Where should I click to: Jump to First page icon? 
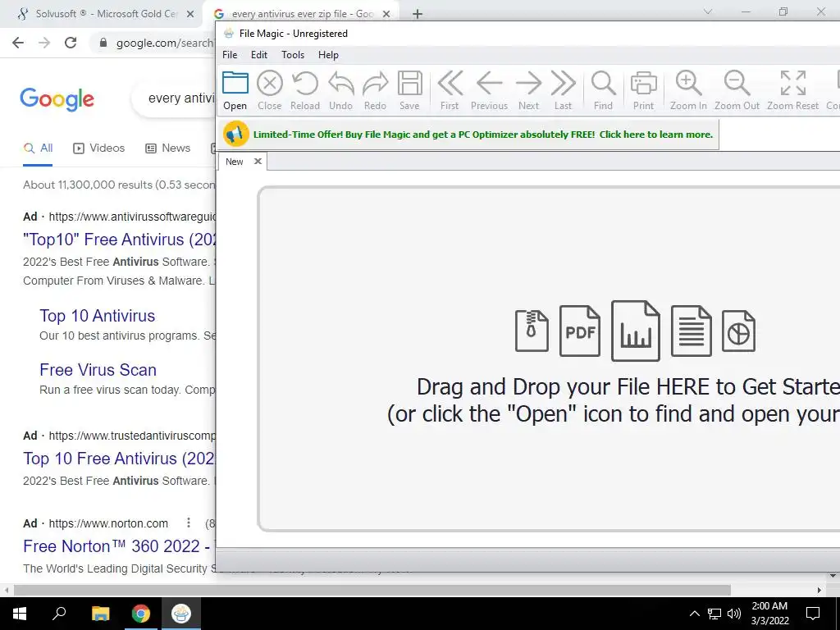450,84
